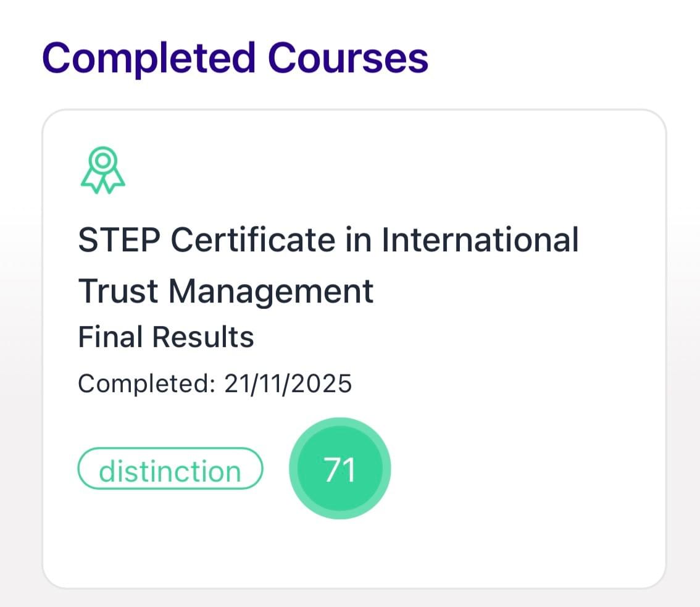Click the Final Results label
700x607 pixels.
tap(166, 338)
